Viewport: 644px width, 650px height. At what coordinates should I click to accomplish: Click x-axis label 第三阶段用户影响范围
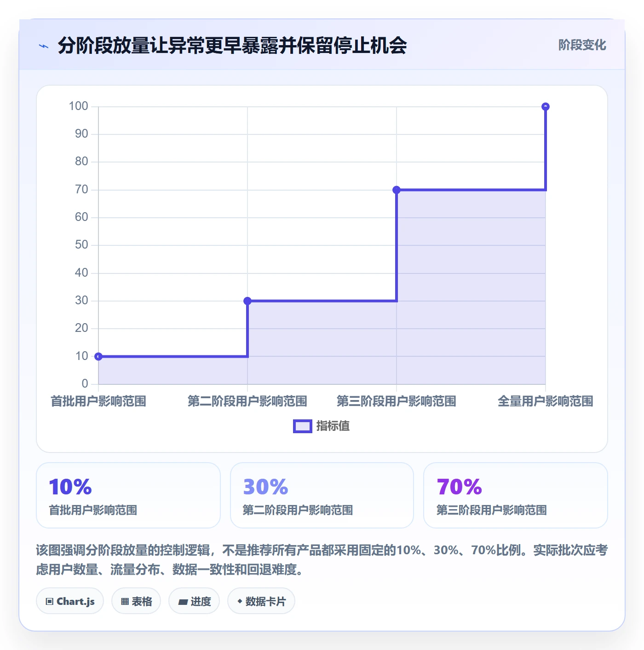[397, 401]
